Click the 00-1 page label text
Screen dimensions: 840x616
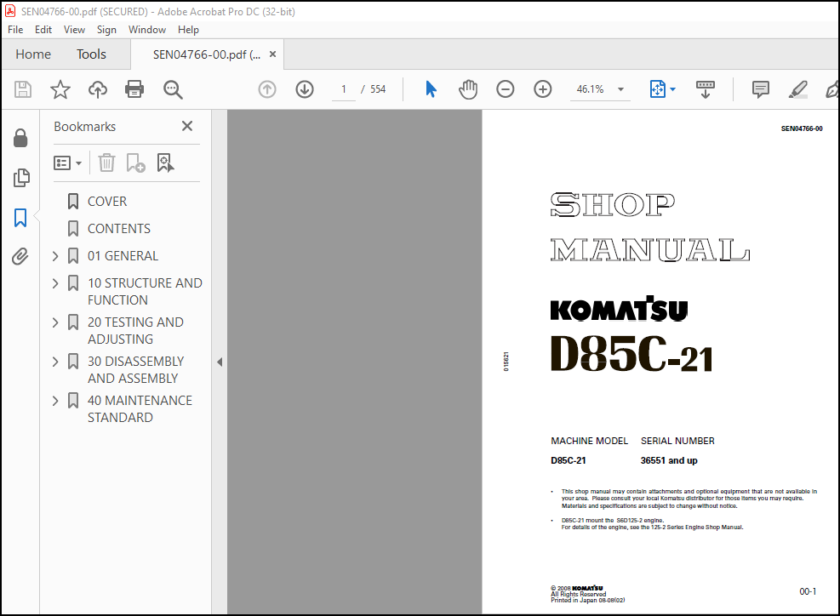coord(808,591)
